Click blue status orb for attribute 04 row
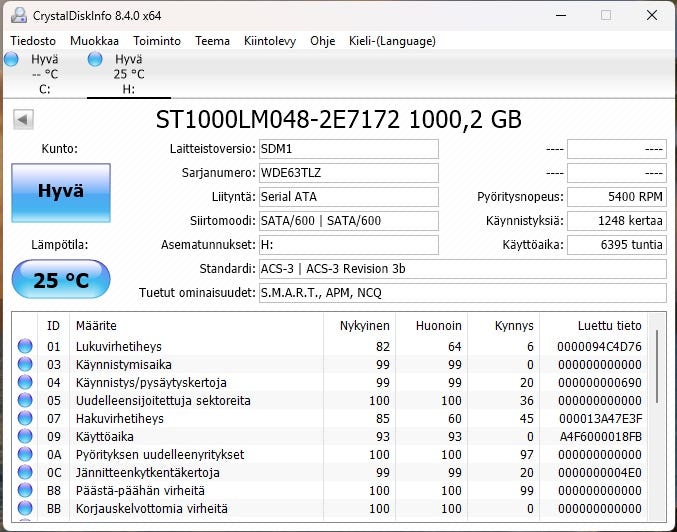Image resolution: width=677 pixels, height=532 pixels. pos(25,383)
